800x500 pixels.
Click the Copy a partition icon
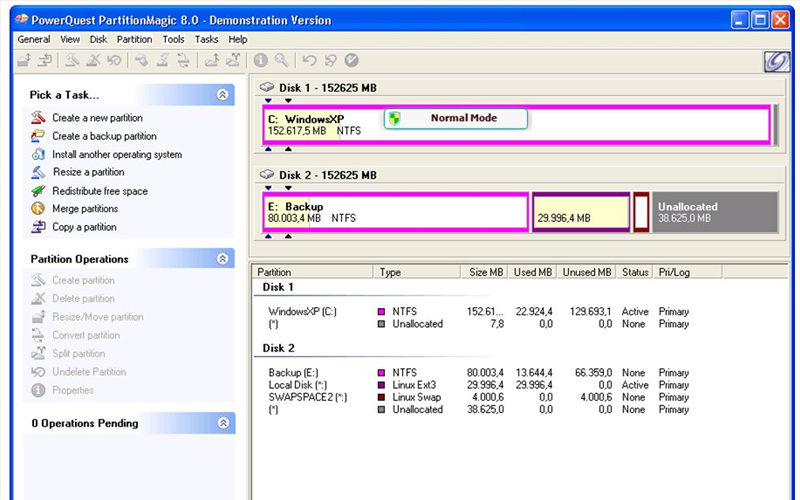tap(38, 227)
